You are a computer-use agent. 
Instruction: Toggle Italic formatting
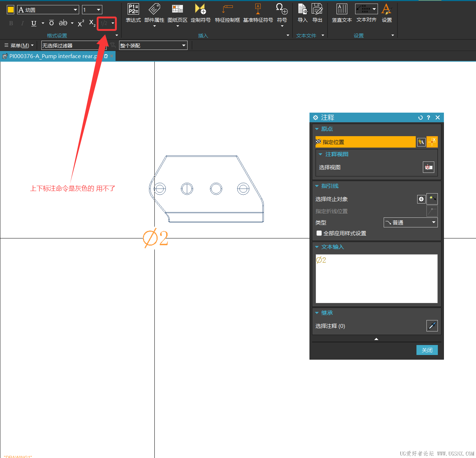pos(22,23)
